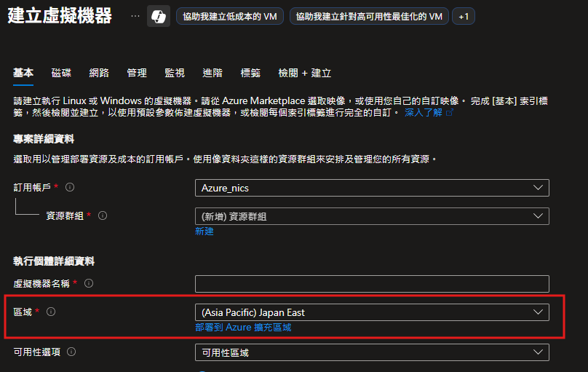The image size is (588, 372).
Task: Switch to the 監視 tab
Action: (x=175, y=73)
